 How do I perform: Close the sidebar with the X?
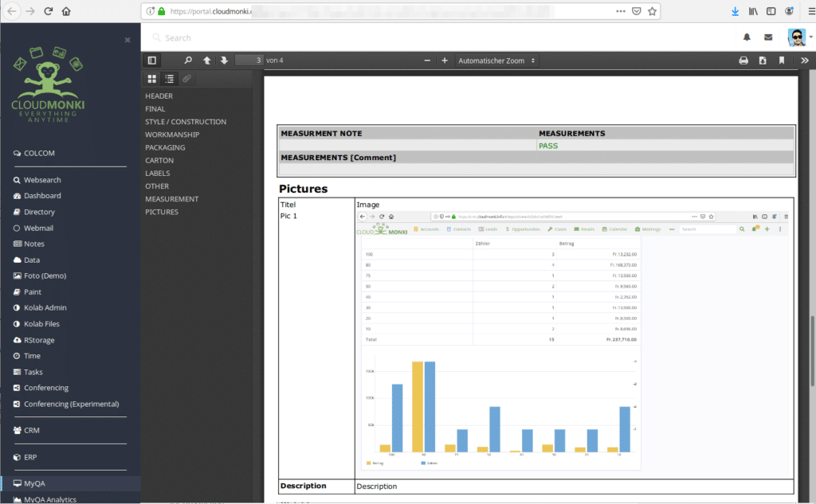(x=127, y=40)
